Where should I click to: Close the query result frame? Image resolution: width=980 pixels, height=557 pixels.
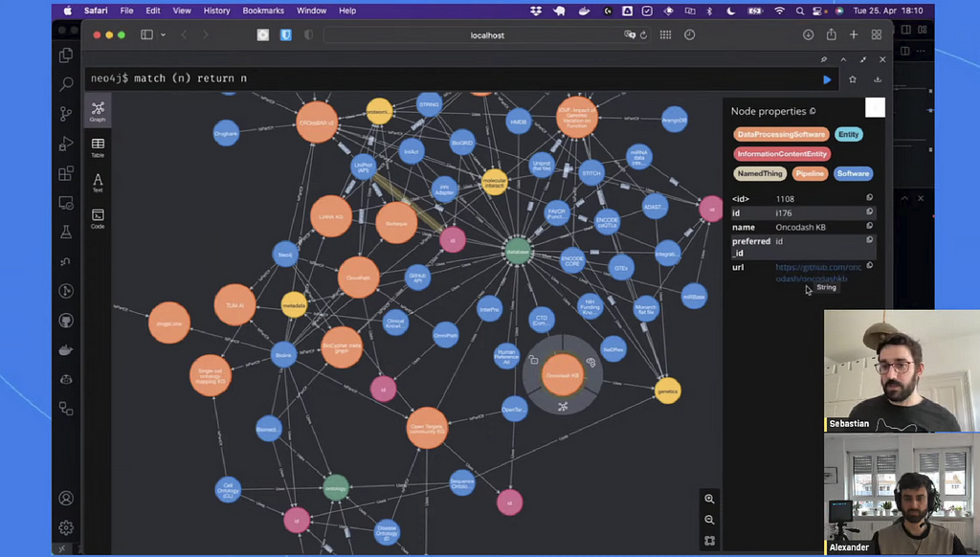tap(882, 59)
